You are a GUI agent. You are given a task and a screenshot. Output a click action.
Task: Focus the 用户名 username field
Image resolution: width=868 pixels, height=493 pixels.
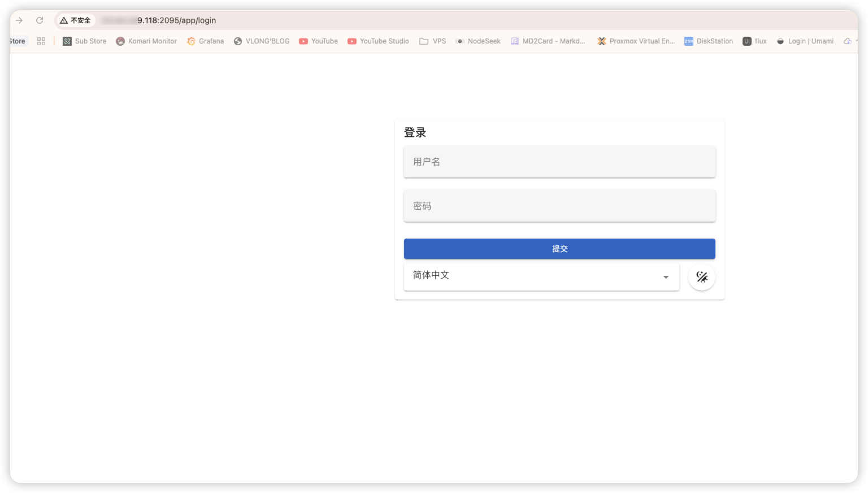pos(559,162)
